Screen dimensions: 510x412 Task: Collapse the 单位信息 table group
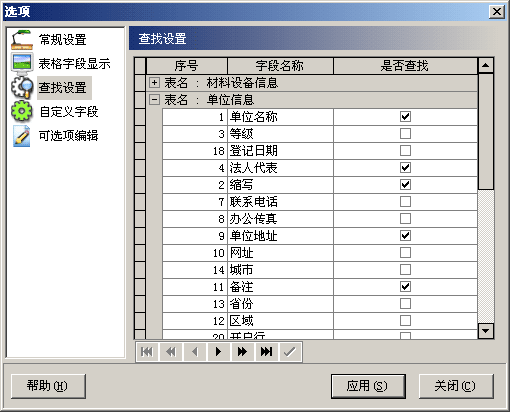pyautogui.click(x=154, y=99)
